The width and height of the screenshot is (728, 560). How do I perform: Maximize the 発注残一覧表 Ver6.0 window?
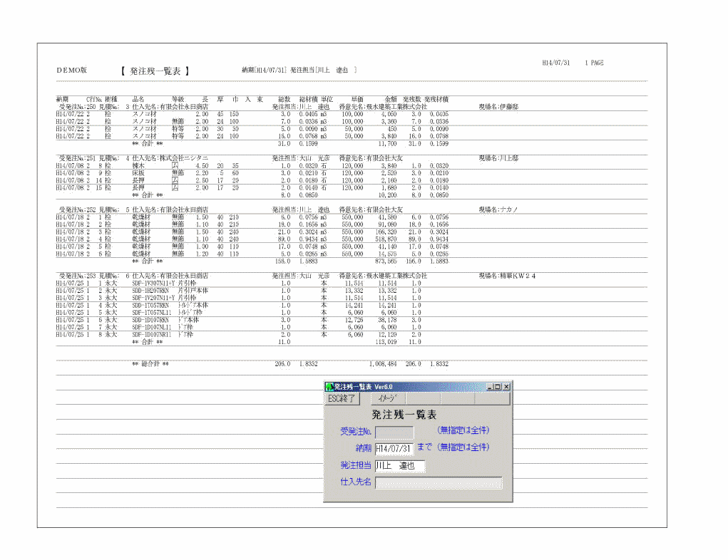498,386
